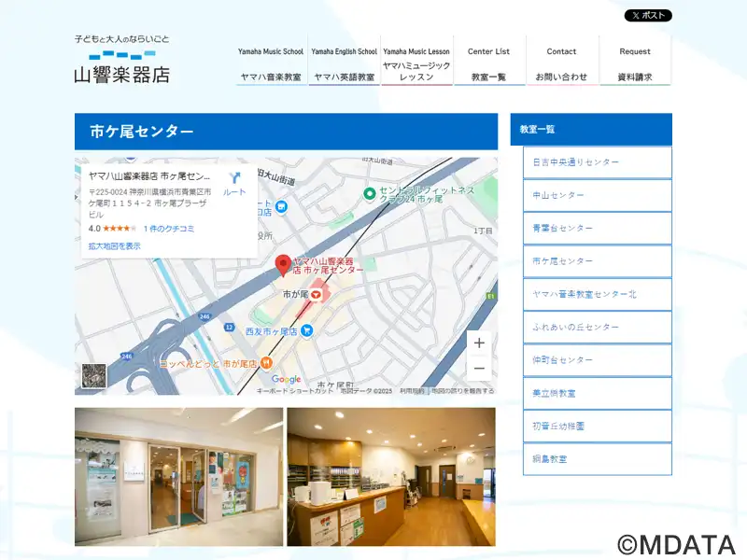Switch to satellite view thumbnail
This screenshot has height=560, width=747.
click(94, 376)
